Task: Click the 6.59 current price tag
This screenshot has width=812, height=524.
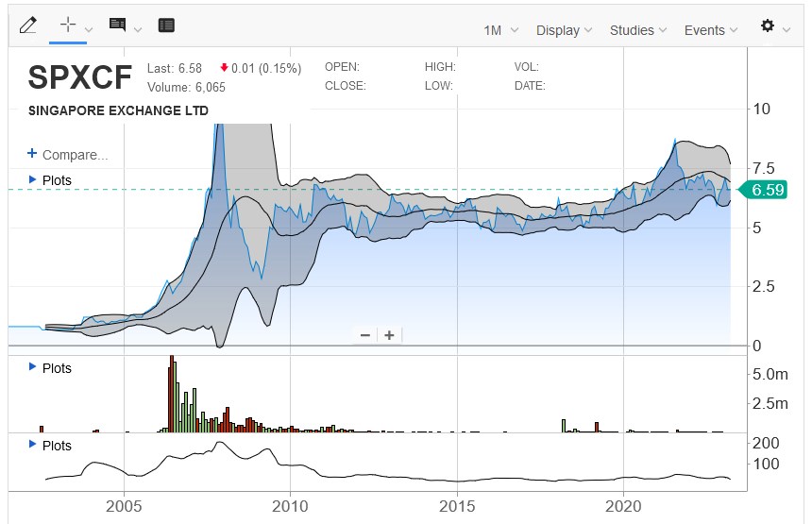Action: pos(763,190)
